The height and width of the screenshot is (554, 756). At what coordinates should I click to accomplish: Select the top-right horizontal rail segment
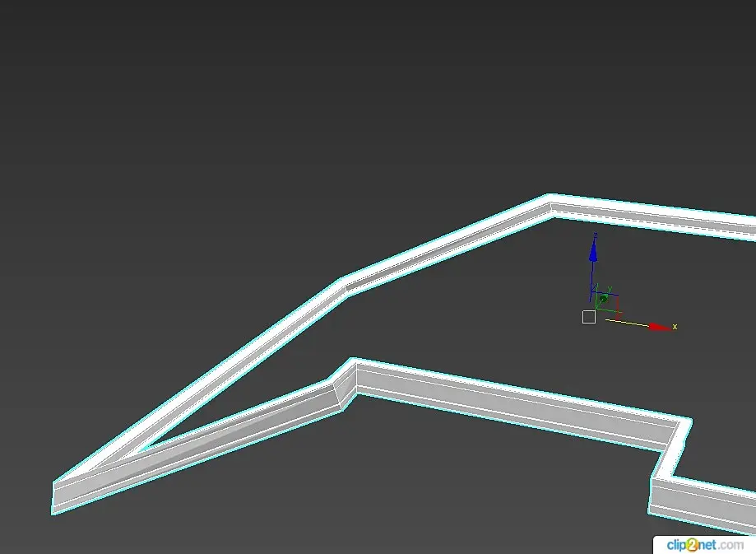pyautogui.click(x=653, y=216)
